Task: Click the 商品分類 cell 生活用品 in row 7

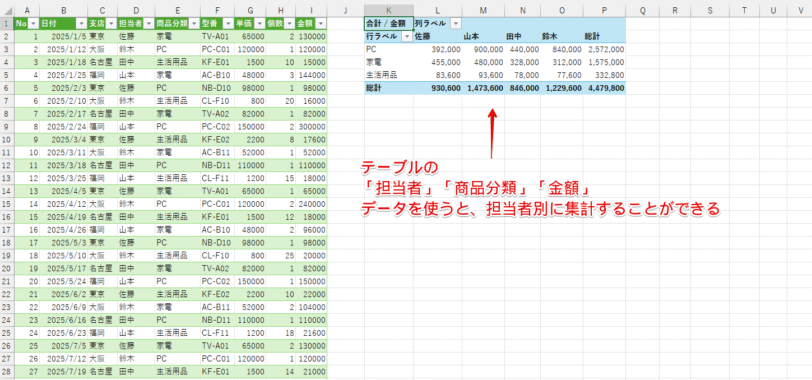Action: click(x=177, y=100)
